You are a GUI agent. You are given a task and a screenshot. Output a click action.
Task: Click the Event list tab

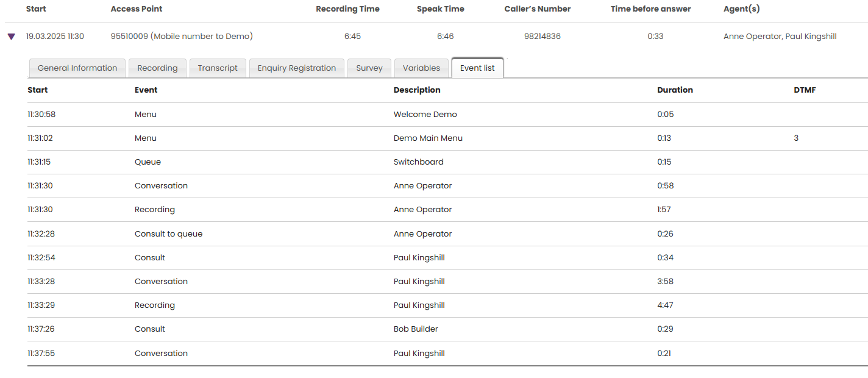pyautogui.click(x=477, y=68)
